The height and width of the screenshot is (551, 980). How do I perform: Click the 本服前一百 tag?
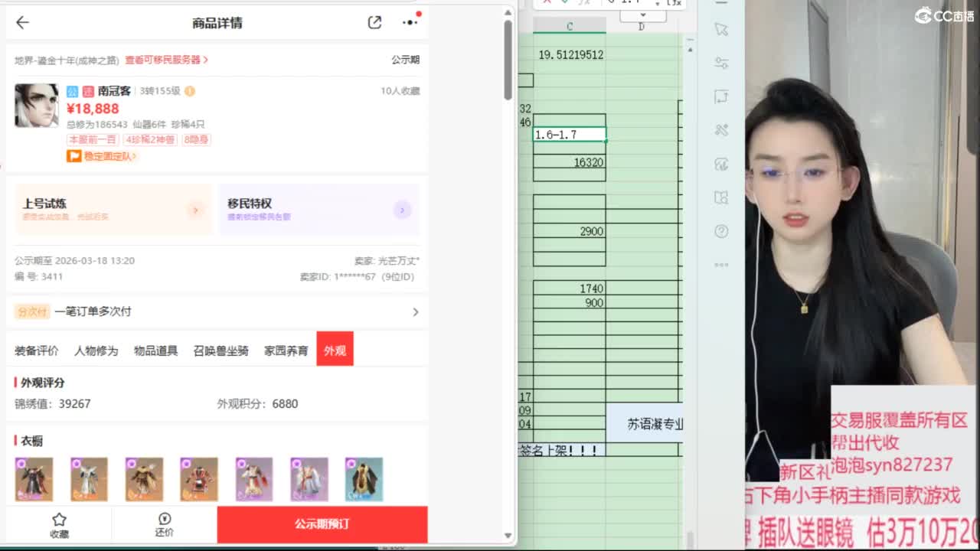point(93,140)
